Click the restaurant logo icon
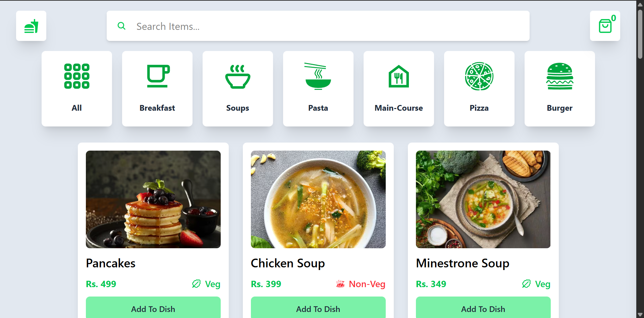Screen dimensions: 644x318 pos(31,26)
